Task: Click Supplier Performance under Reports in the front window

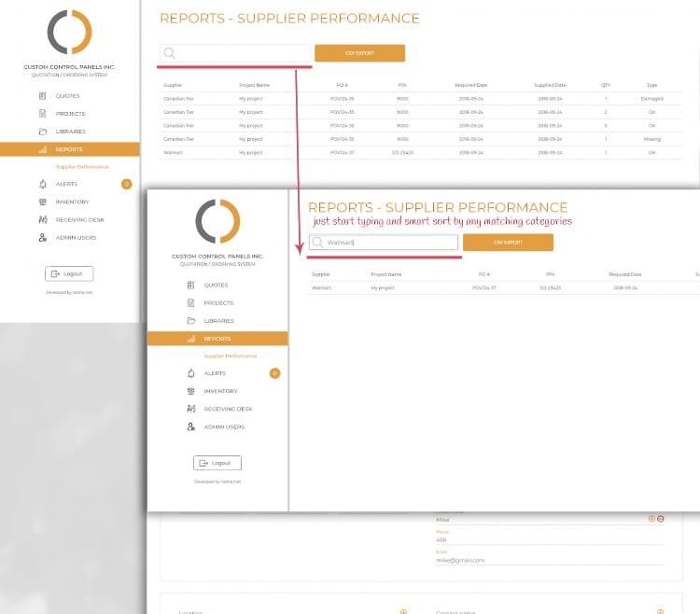Action: click(231, 356)
